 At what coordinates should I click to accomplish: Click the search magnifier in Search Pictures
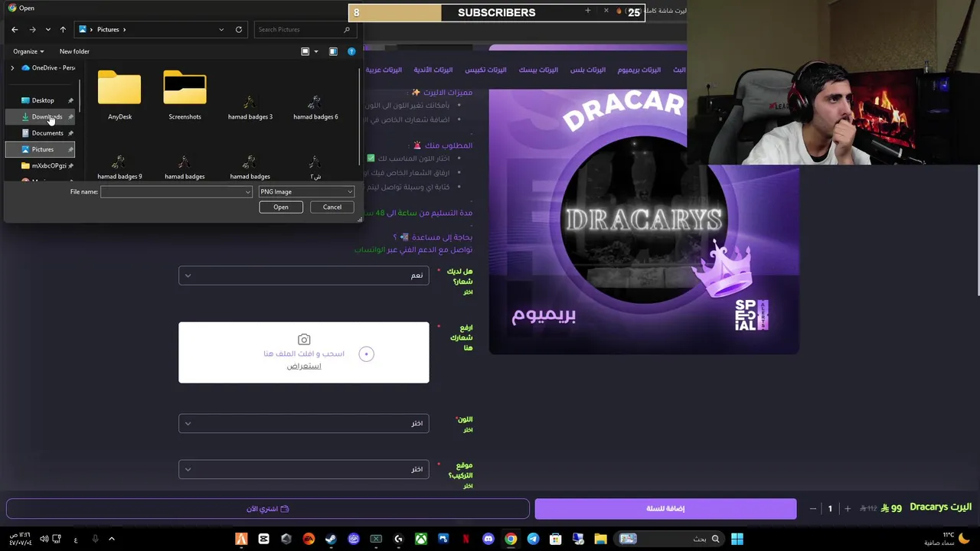347,30
